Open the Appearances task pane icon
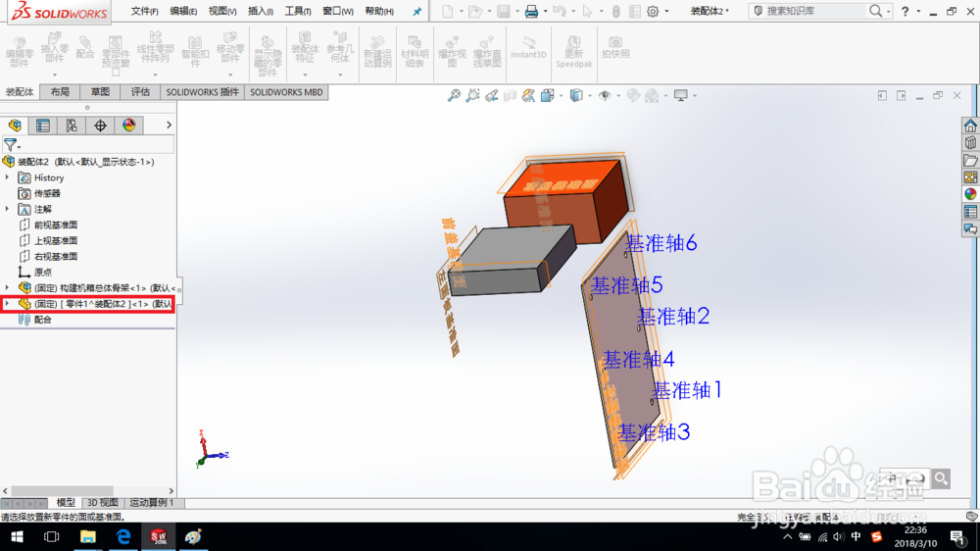Screen dimensions: 980x551 [x=970, y=194]
